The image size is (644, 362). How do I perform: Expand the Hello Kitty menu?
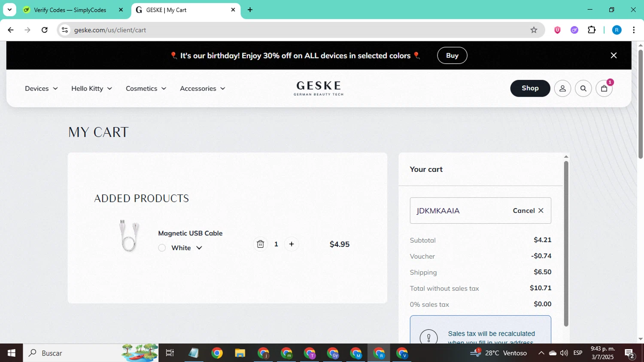point(91,88)
